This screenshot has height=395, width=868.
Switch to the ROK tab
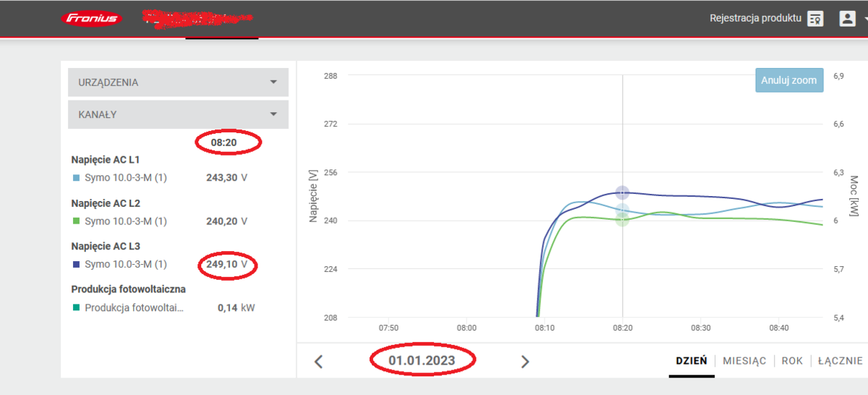pos(792,361)
